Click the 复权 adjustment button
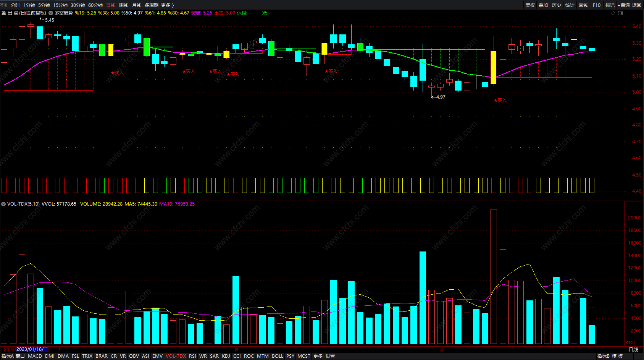The image size is (644, 360). [530, 5]
